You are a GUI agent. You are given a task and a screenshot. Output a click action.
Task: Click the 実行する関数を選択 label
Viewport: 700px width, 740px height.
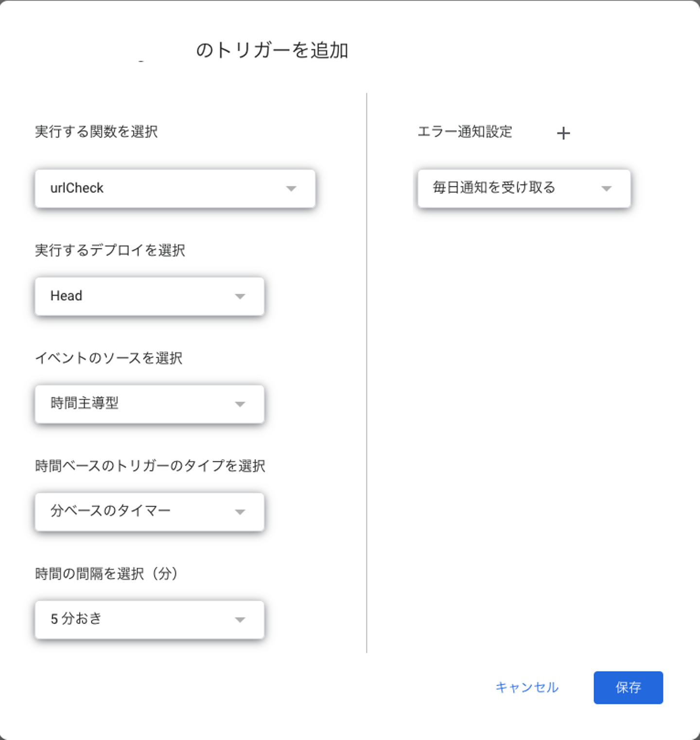pyautogui.click(x=96, y=132)
